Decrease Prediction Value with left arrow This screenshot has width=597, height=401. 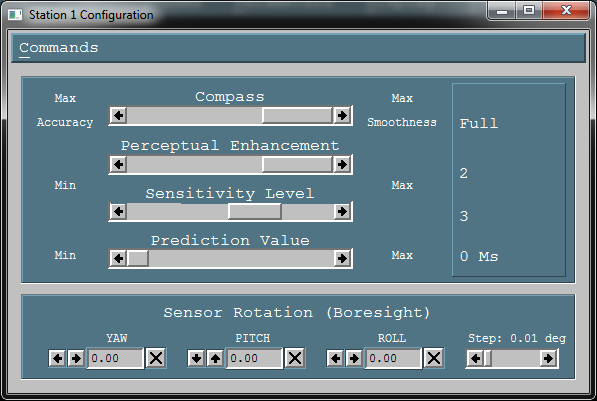pyautogui.click(x=118, y=259)
